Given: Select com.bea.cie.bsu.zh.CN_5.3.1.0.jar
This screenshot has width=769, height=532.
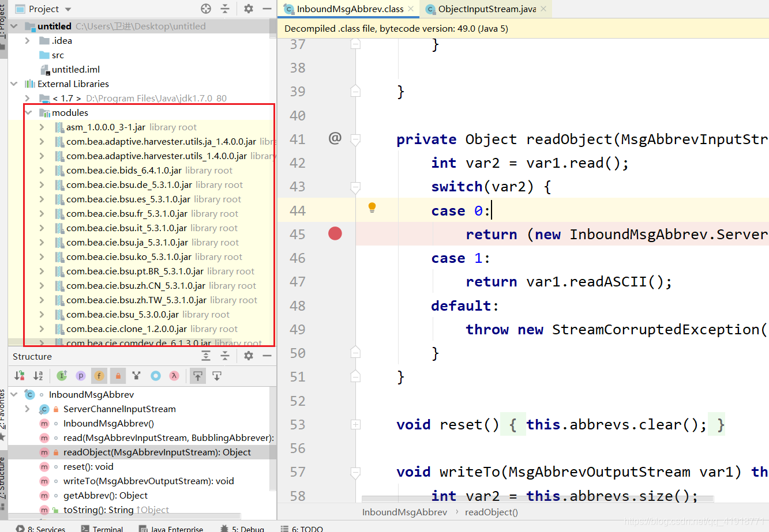Looking at the screenshot, I should click(136, 285).
